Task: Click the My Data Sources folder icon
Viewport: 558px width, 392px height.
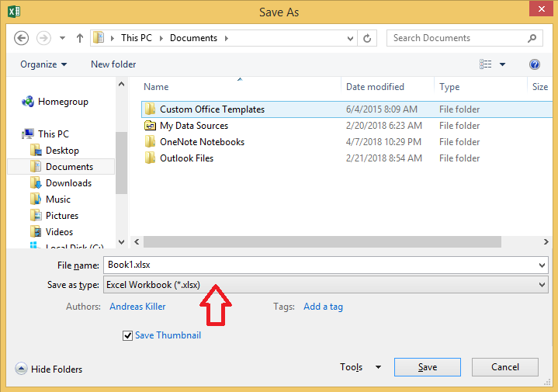Action: (x=151, y=125)
